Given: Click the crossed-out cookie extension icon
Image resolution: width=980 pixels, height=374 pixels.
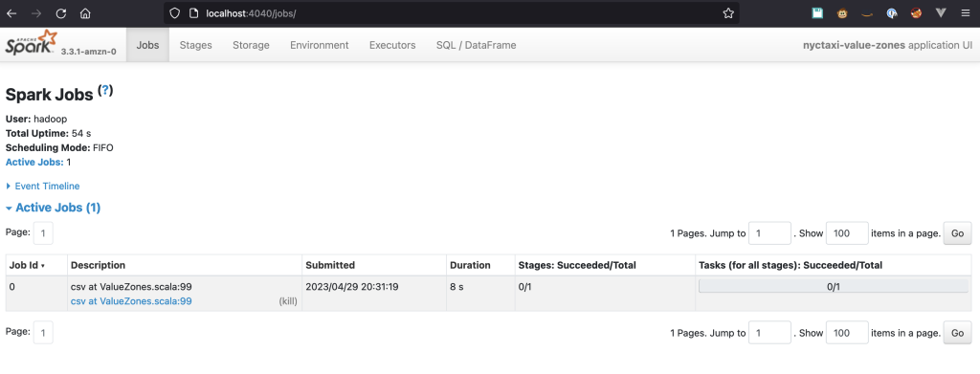Looking at the screenshot, I should pos(916,13).
